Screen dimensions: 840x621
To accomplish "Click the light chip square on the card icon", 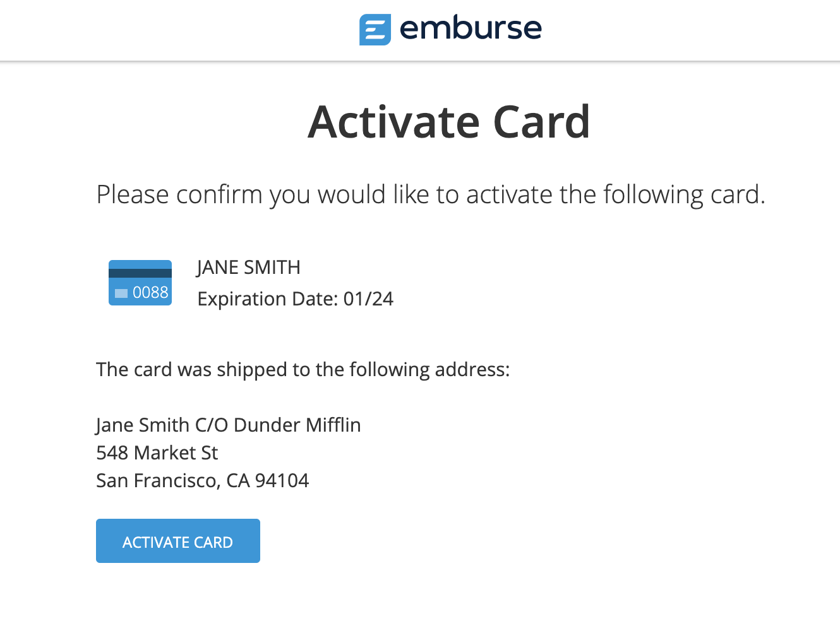I will tap(123, 292).
